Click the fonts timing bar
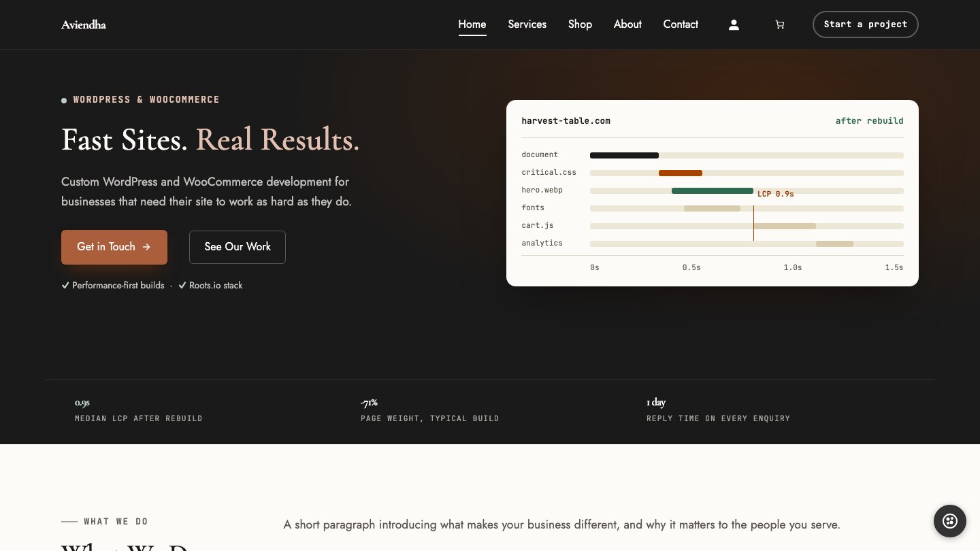This screenshot has width=980, height=551. point(712,209)
